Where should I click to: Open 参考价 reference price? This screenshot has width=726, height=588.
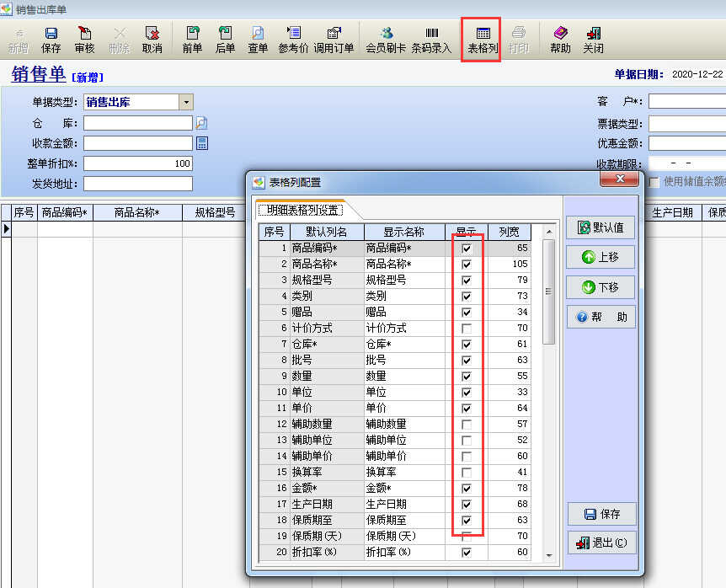[x=293, y=40]
